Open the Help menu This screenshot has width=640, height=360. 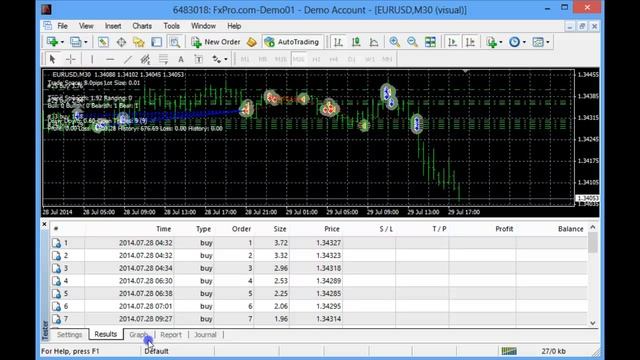coord(234,26)
